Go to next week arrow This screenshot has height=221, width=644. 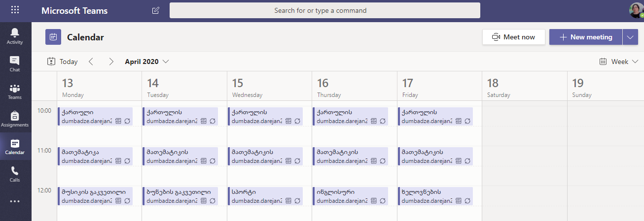(x=111, y=62)
